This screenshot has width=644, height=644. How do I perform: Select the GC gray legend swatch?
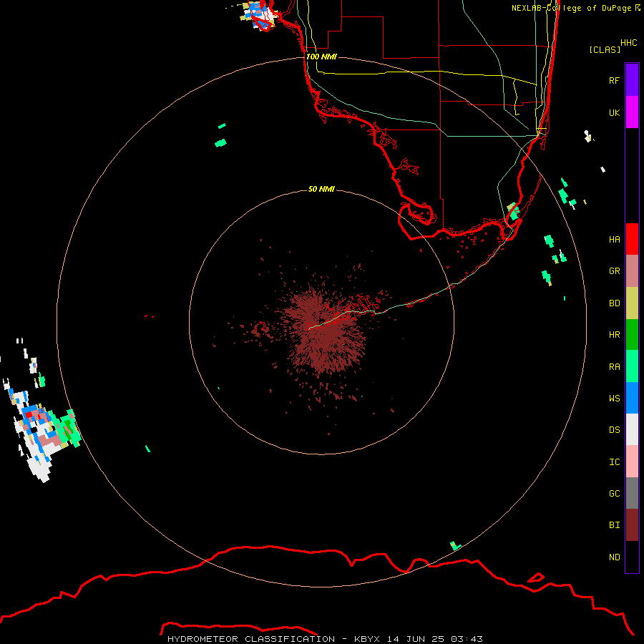[632, 493]
